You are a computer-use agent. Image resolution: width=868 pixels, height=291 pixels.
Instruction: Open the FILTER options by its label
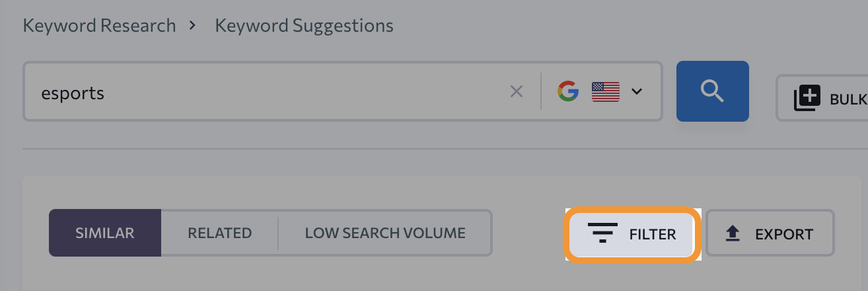pos(653,234)
